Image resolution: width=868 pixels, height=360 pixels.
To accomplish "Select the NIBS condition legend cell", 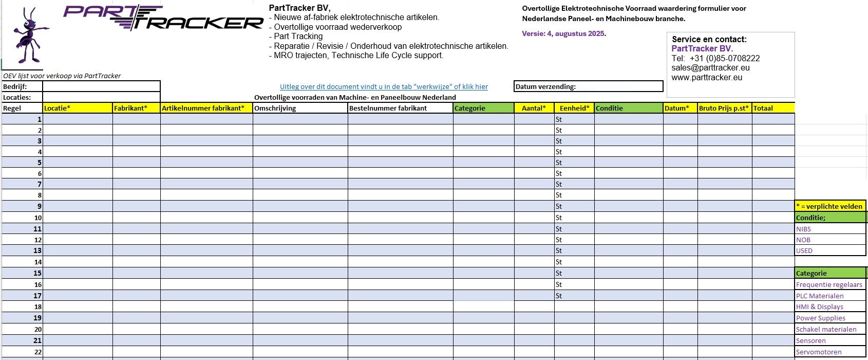I will pyautogui.click(x=829, y=229).
